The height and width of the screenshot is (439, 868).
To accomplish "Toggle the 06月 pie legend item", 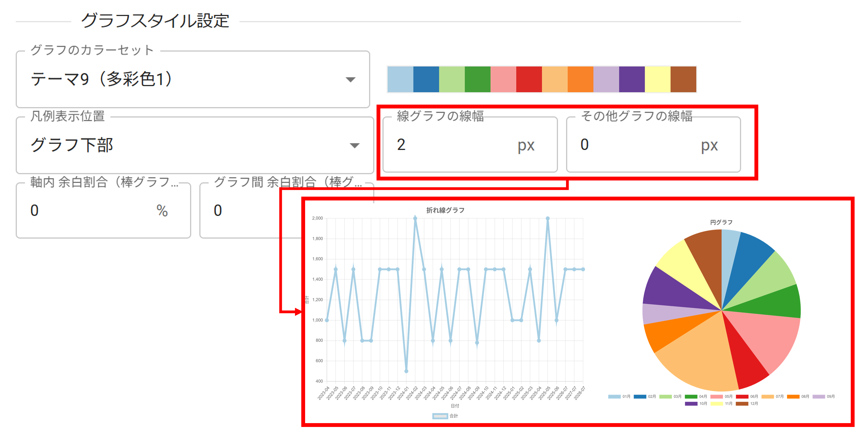I will [747, 397].
